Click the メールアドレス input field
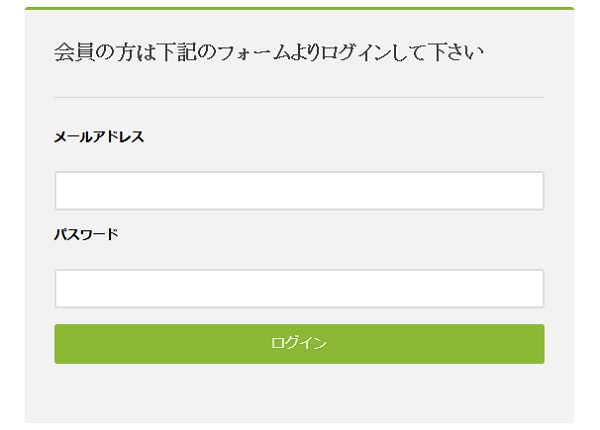The image size is (600, 430). 299,191
